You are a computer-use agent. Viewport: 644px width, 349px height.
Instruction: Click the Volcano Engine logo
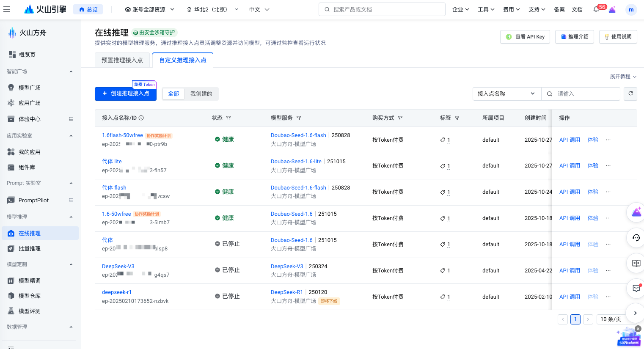coord(45,9)
